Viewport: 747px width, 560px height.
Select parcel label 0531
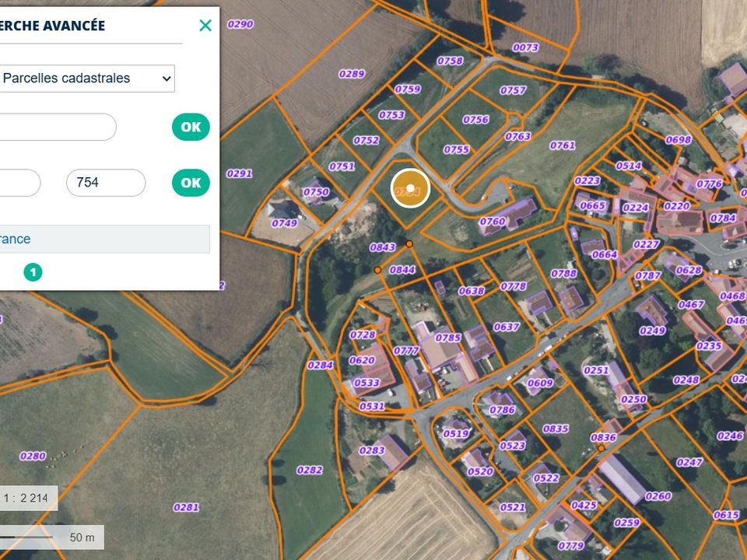click(x=372, y=406)
